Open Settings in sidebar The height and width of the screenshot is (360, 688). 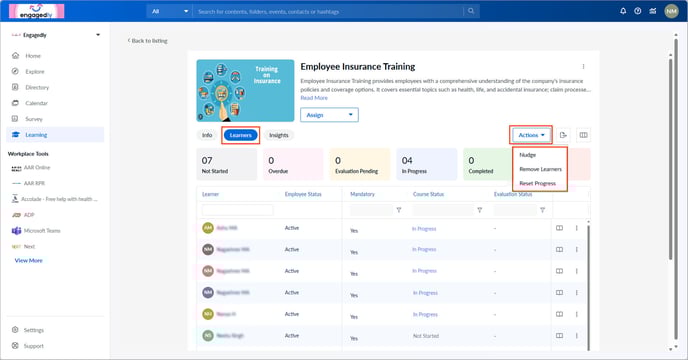(33, 330)
